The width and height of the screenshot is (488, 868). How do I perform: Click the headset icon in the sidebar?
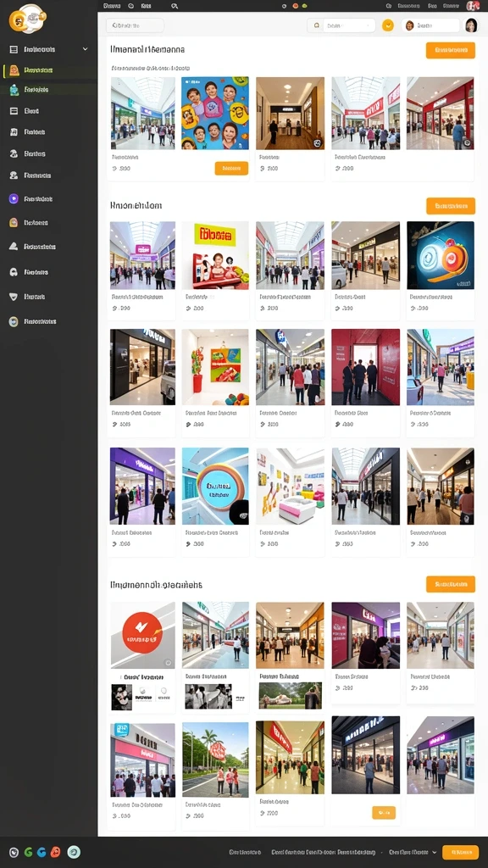14,272
